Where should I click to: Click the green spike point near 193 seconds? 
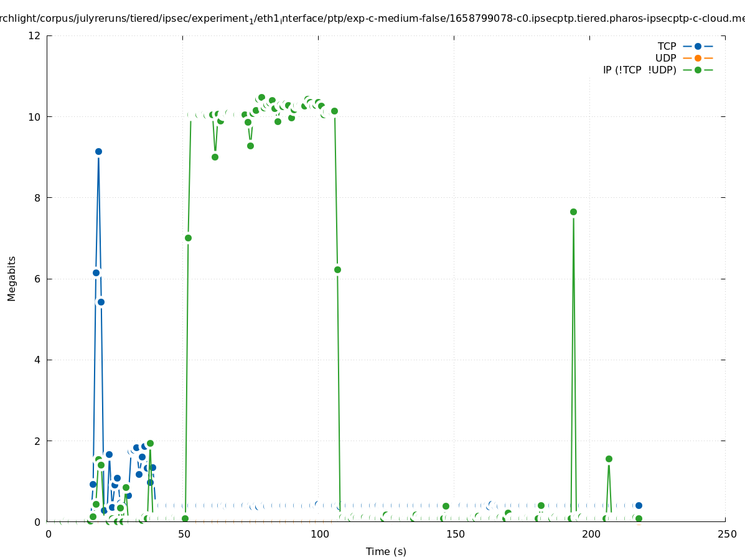pyautogui.click(x=573, y=212)
